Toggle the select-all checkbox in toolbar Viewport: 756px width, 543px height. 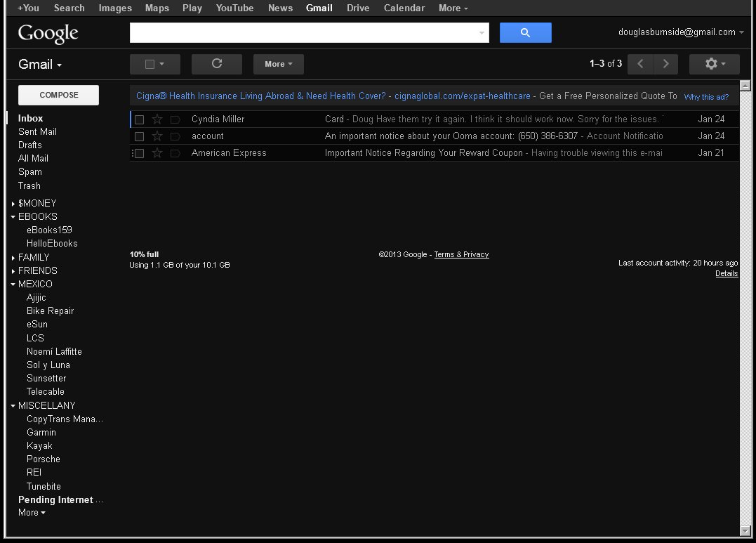click(x=150, y=64)
